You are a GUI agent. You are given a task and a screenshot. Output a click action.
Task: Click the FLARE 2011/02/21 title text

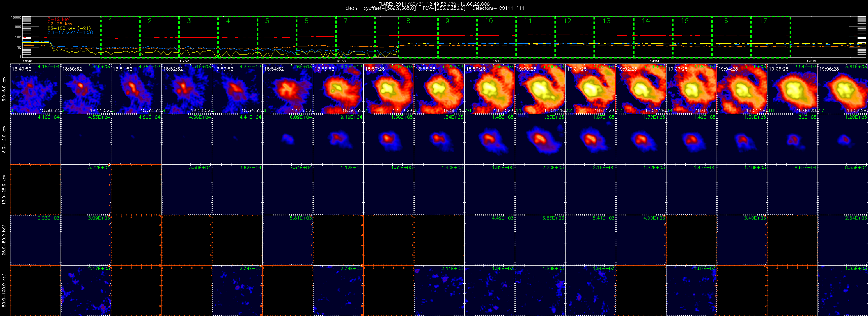(x=434, y=4)
